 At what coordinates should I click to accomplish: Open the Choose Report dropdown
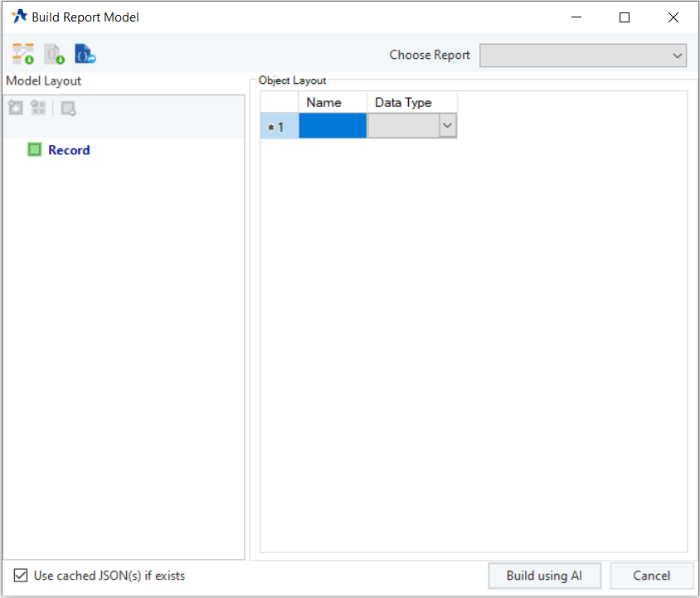click(x=583, y=56)
